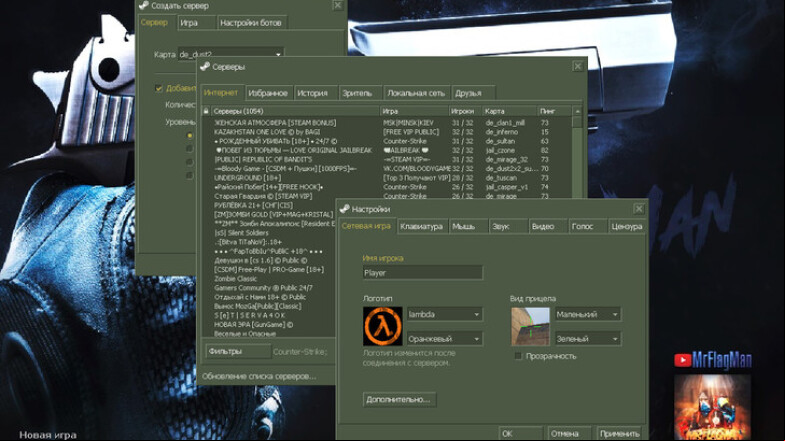
Task: Click the YouTube icon next to MrFlagMan
Action: click(682, 360)
